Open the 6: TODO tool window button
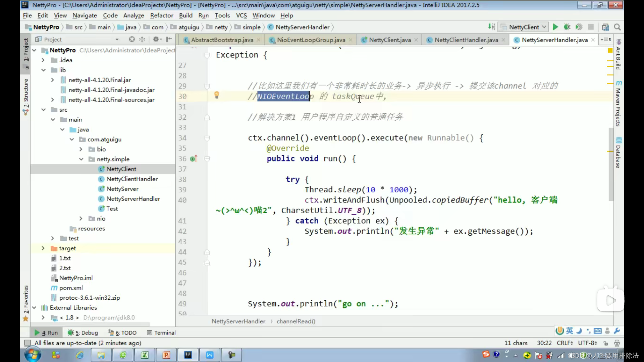This screenshot has width=644, height=362. tap(122, 333)
